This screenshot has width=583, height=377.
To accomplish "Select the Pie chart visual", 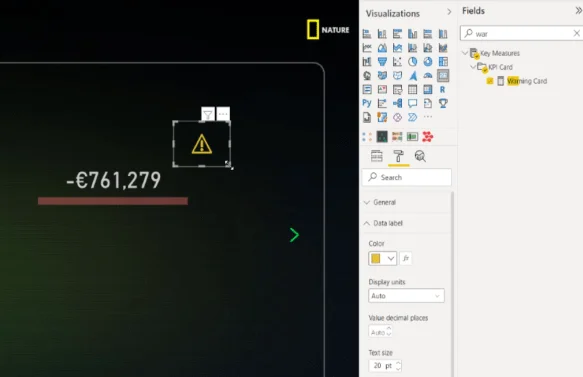I will point(413,62).
